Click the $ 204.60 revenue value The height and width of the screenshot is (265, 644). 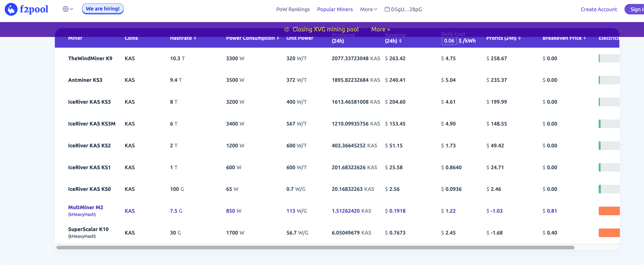click(395, 102)
